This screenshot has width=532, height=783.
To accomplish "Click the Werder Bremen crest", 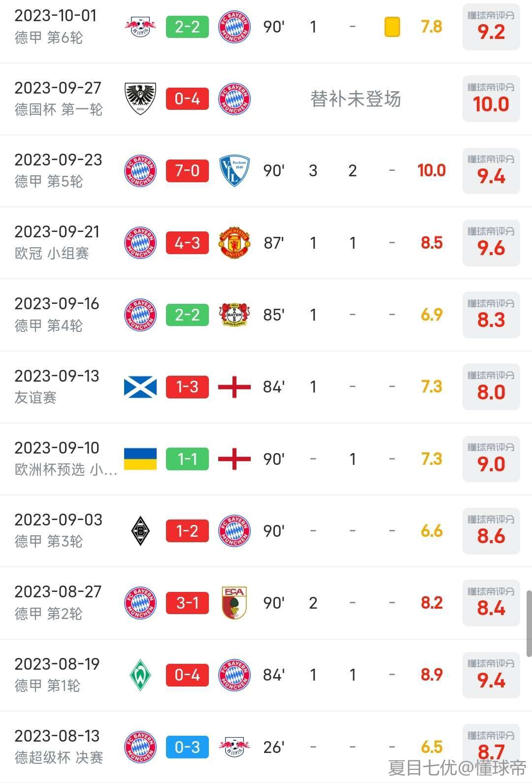I will point(140,675).
